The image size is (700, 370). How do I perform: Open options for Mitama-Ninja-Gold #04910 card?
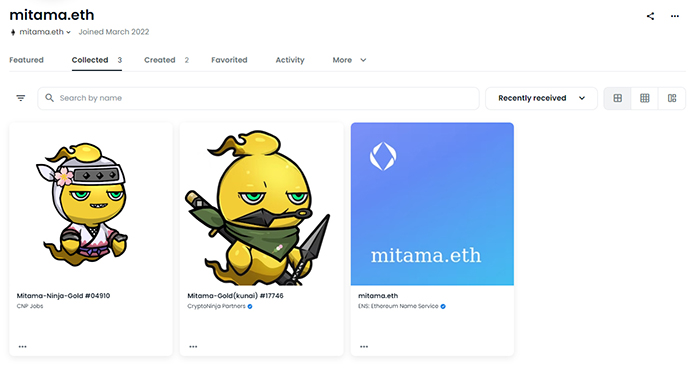22,346
